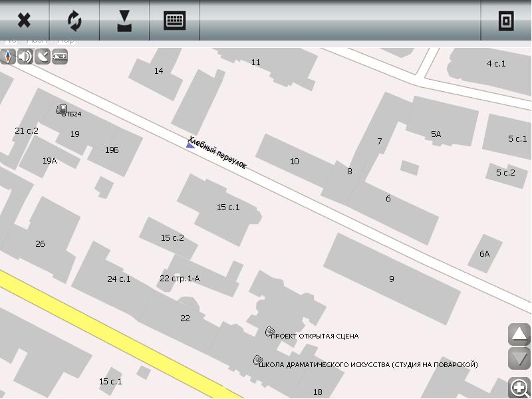Image resolution: width=532 pixels, height=399 pixels.
Task: Click the download arrow toolbar icon
Action: tap(124, 21)
